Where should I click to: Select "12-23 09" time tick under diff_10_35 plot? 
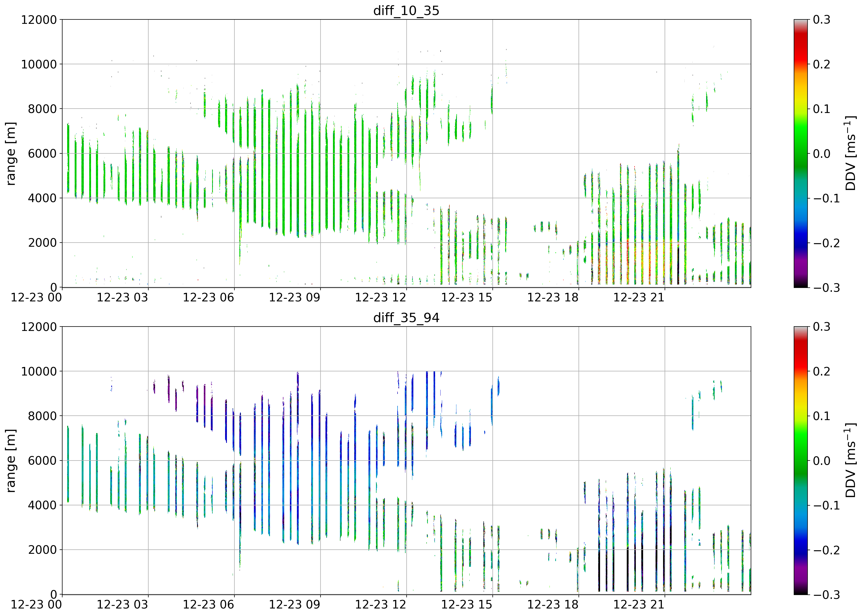[x=295, y=298]
